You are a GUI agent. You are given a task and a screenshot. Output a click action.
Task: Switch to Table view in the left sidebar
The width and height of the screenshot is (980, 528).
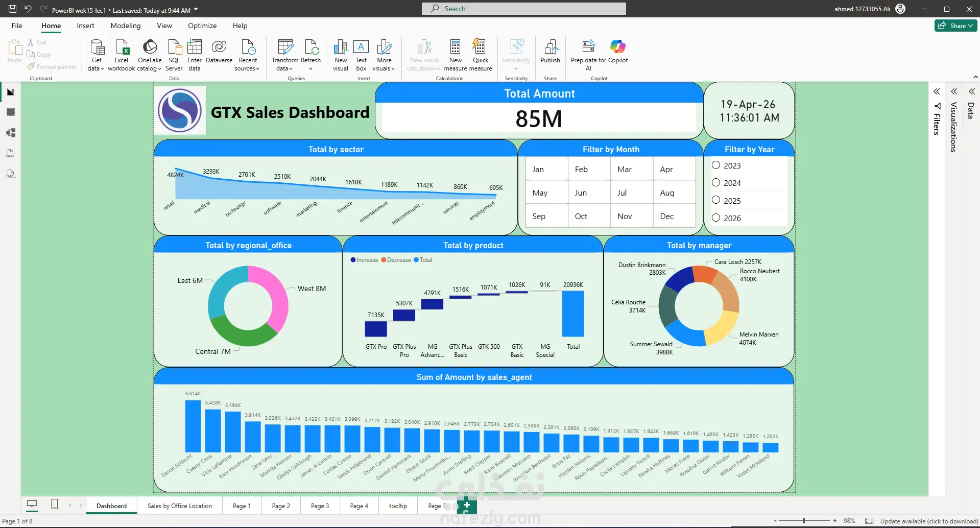point(10,112)
